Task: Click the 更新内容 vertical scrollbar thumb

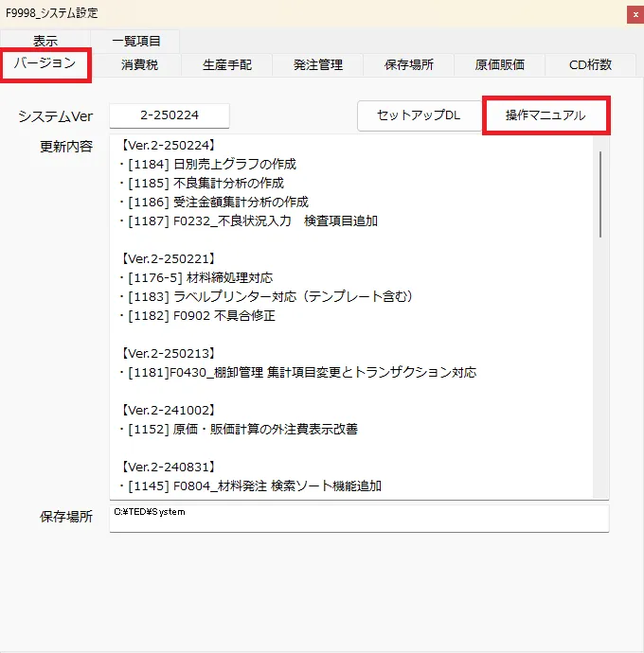Action: (600, 195)
